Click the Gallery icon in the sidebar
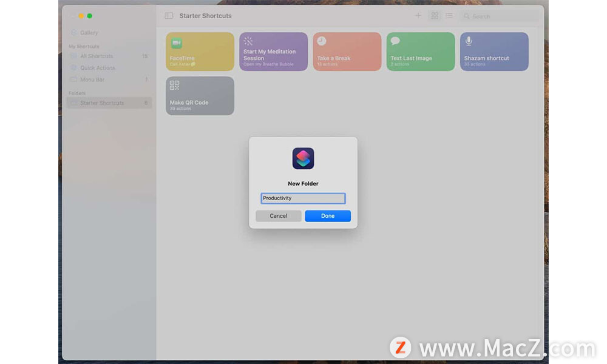The width and height of the screenshot is (607, 364). coord(73,33)
